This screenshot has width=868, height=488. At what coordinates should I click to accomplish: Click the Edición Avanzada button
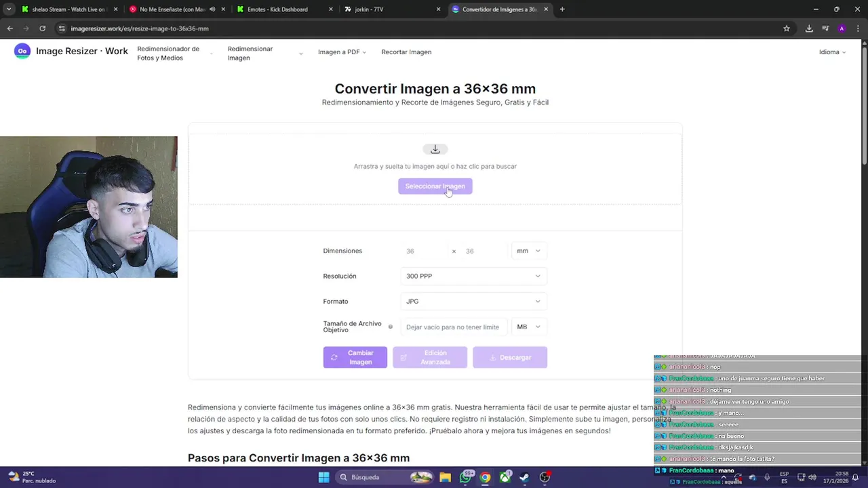coord(430,357)
